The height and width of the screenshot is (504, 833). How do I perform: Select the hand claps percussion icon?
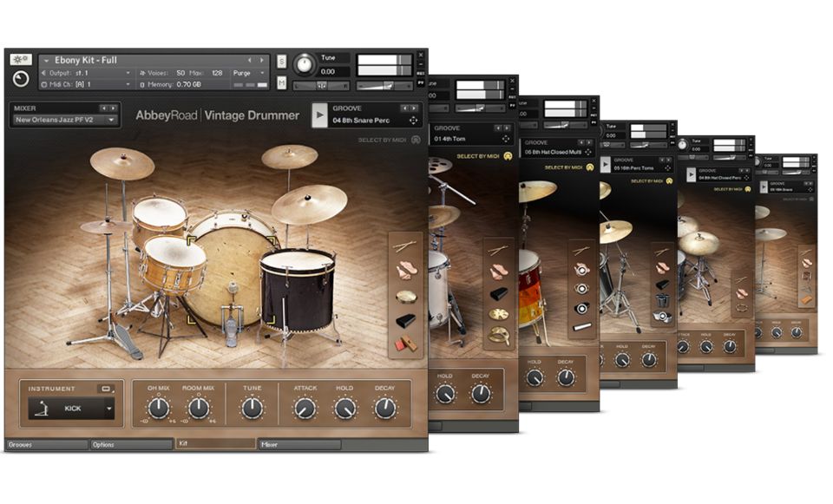tap(405, 271)
